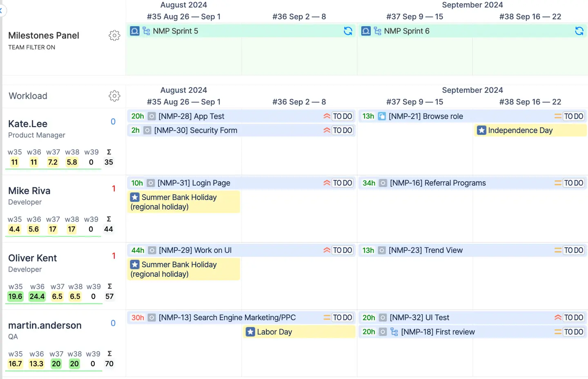Click Mike Riva's Summer Bank Holiday event
The image size is (588, 379).
tap(183, 202)
